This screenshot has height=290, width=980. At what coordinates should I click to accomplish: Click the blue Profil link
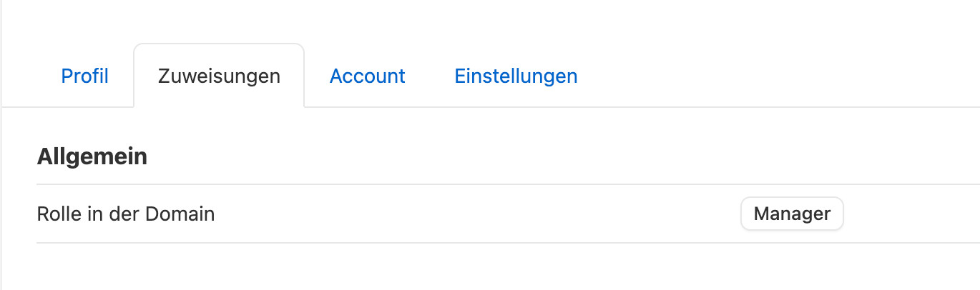[x=84, y=76]
